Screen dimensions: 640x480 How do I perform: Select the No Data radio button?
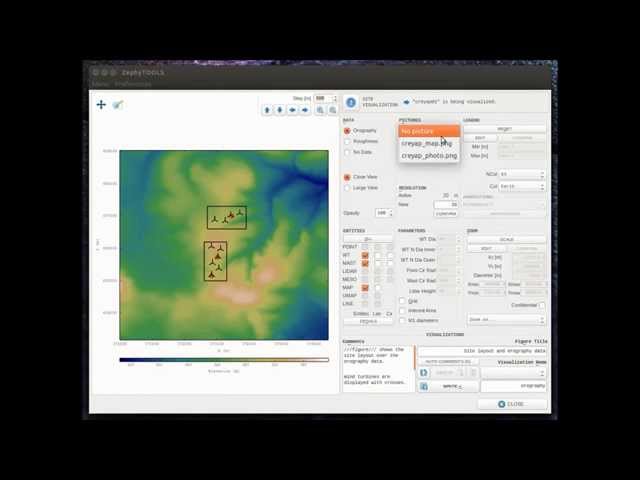(x=347, y=152)
